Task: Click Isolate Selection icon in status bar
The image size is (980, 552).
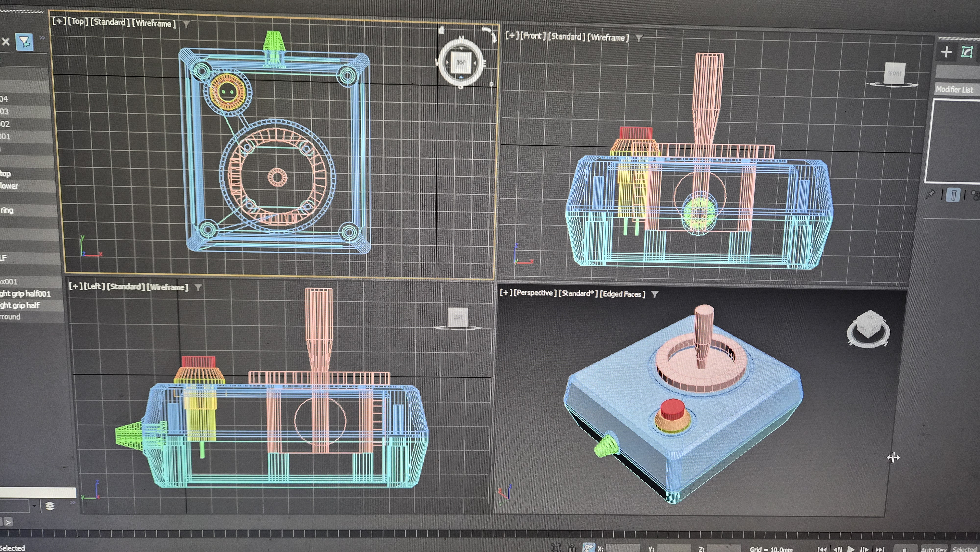Action: point(555,548)
